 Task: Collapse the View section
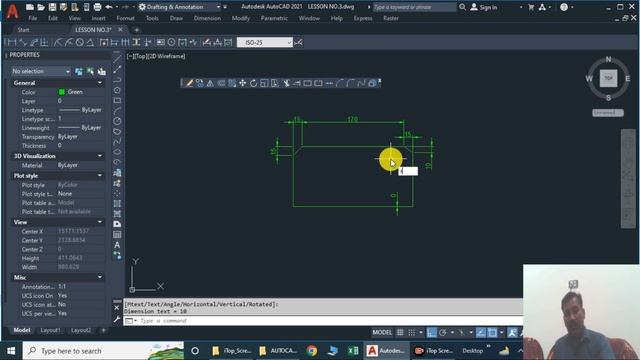coord(100,222)
